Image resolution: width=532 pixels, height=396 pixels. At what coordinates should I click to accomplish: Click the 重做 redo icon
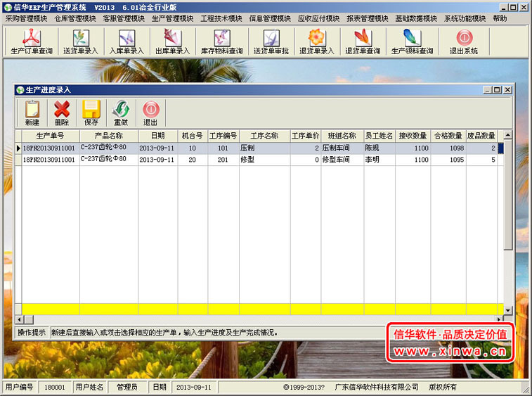(121, 113)
